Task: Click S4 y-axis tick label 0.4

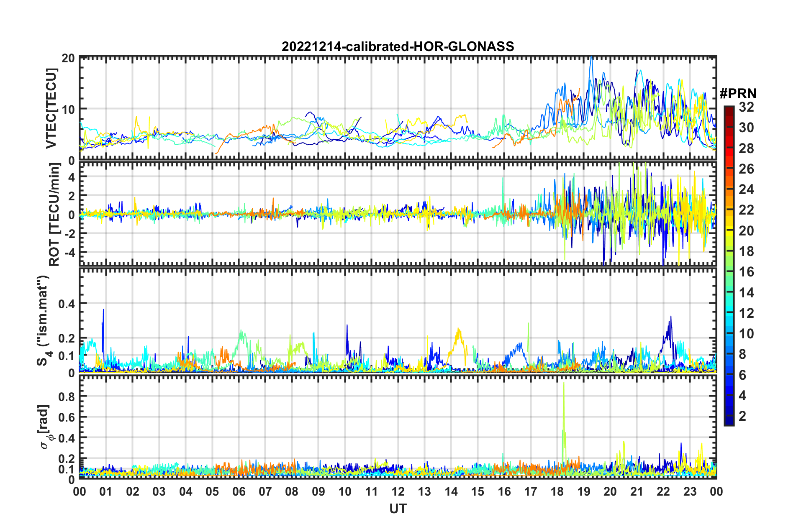Action: point(67,304)
